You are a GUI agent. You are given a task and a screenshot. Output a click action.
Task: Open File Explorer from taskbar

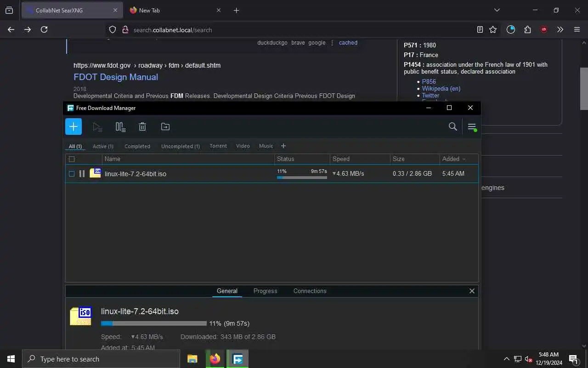coord(192,359)
